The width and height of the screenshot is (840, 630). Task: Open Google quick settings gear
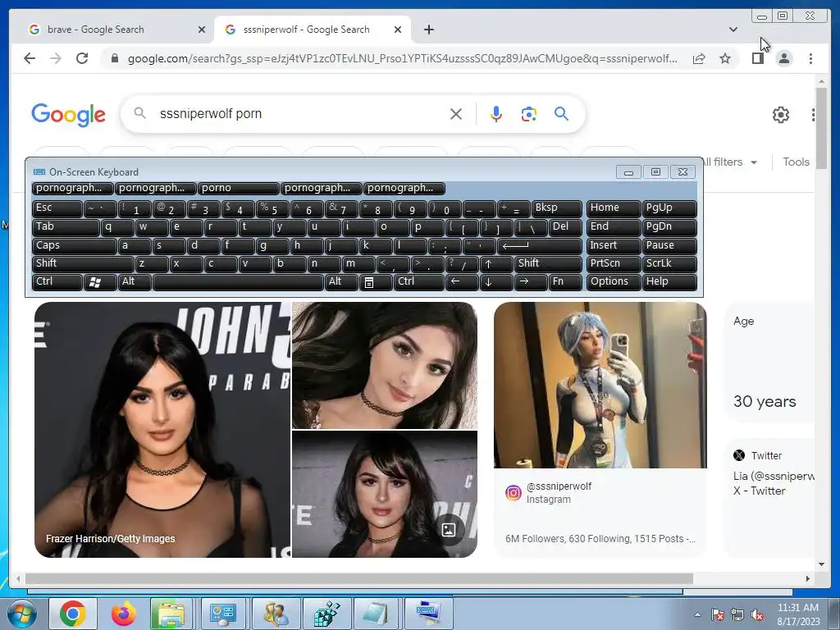[781, 115]
